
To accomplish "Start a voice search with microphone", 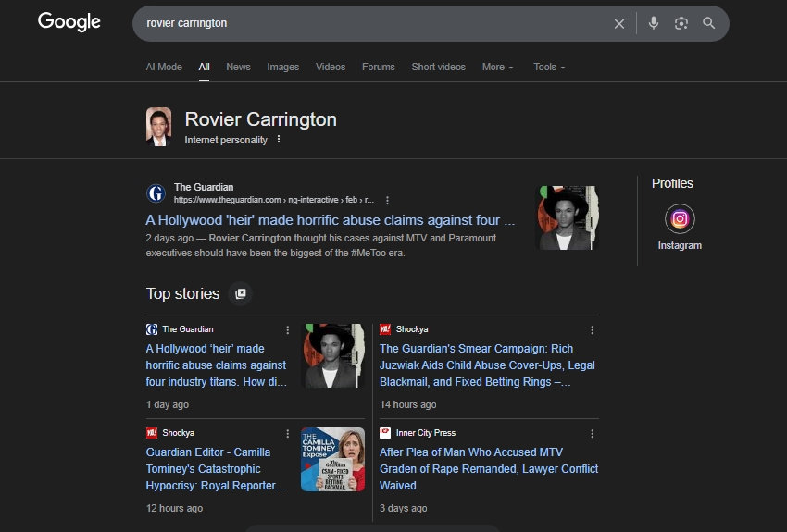I will (x=654, y=23).
